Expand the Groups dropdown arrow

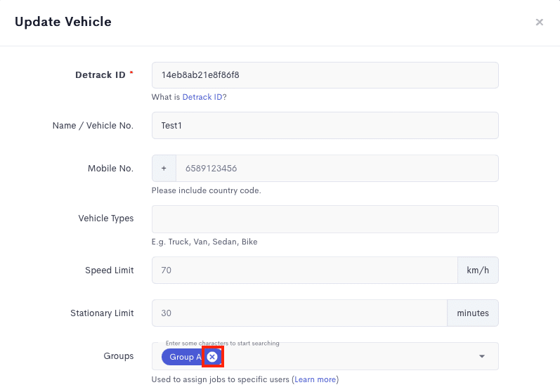point(482,356)
